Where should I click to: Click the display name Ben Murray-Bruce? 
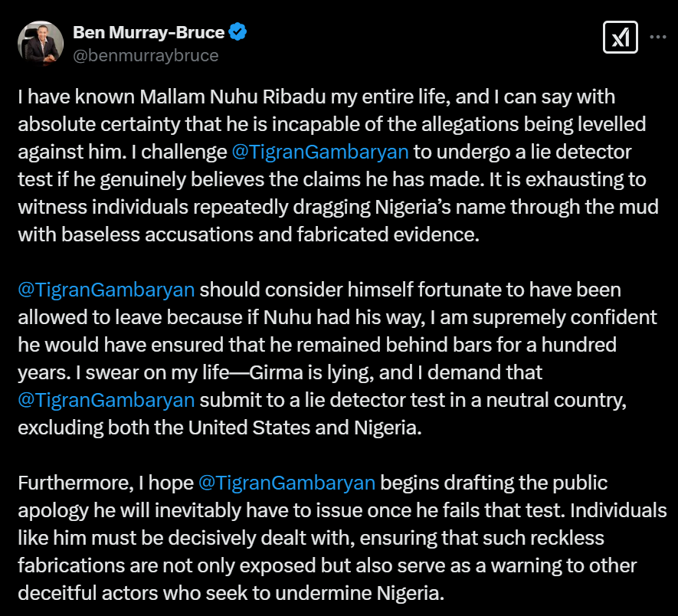[148, 33]
